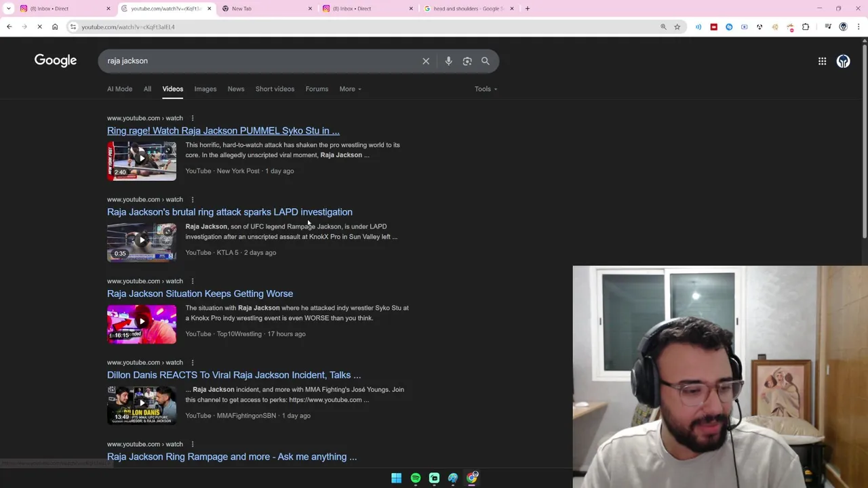
Task: Search by image with the Lens camera icon
Action: click(467, 61)
